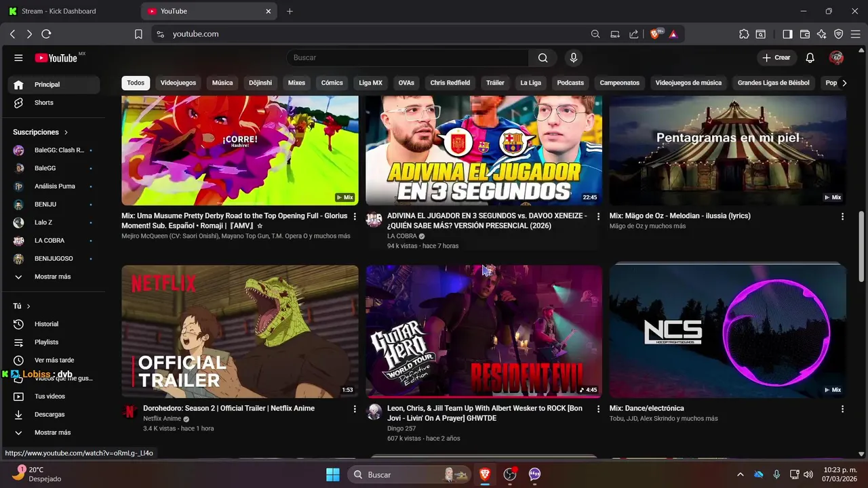Open options for Mix: Dance/electrónica
868x488 pixels.
842,409
